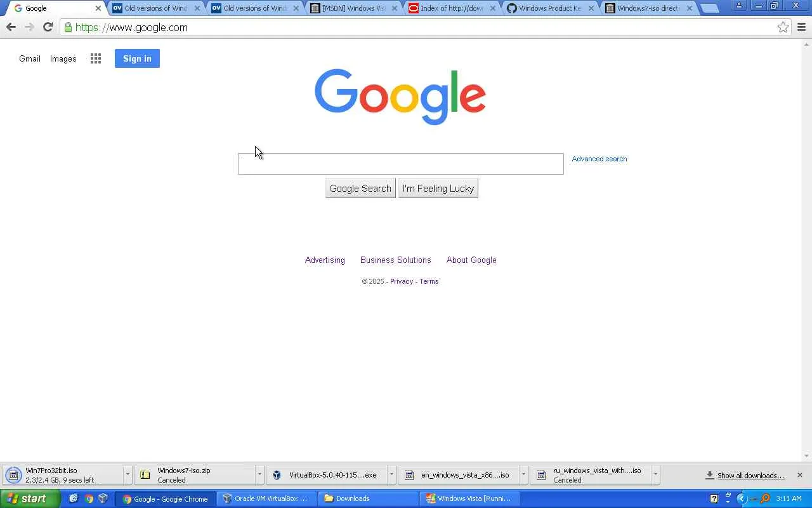812x508 pixels.
Task: Switch to the Index of http://down tab
Action: point(451,8)
